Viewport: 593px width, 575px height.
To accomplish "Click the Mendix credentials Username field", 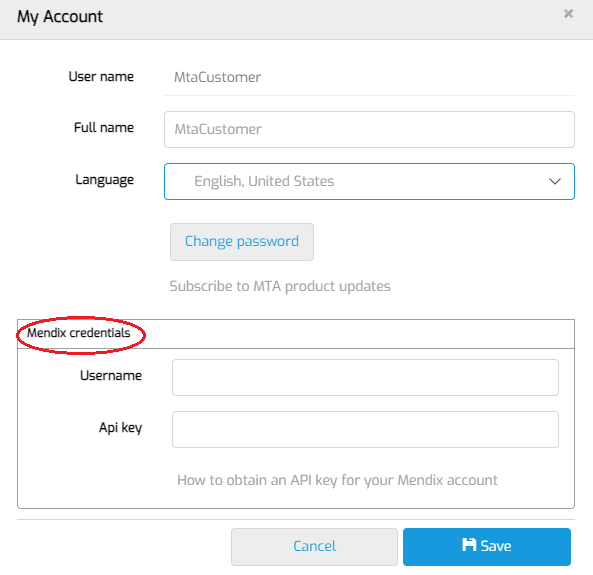I will pyautogui.click(x=365, y=378).
